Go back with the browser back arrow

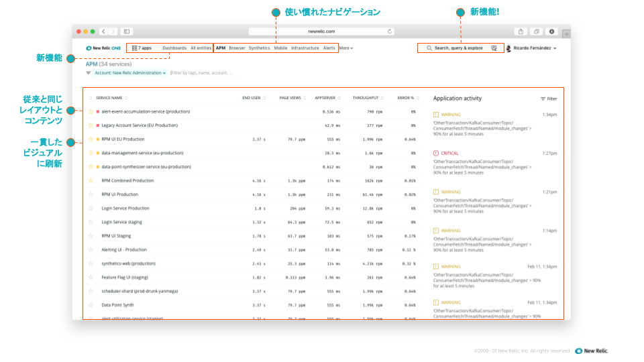click(103, 32)
